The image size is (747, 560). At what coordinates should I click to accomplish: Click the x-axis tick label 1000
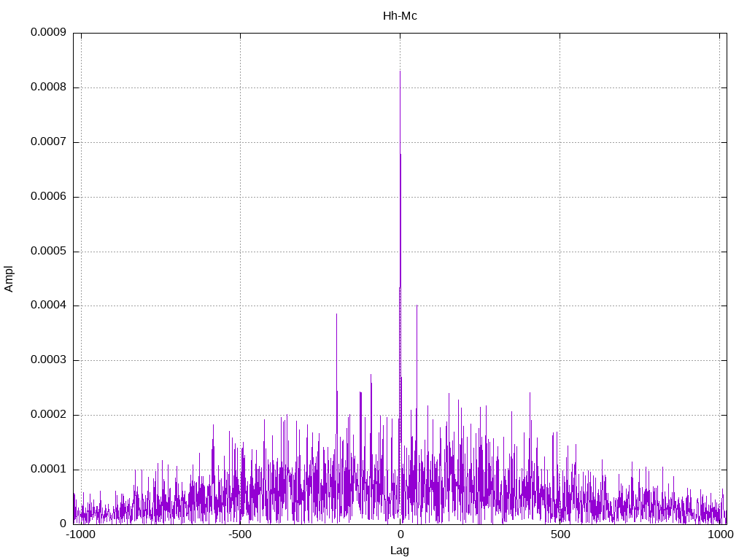[720, 534]
